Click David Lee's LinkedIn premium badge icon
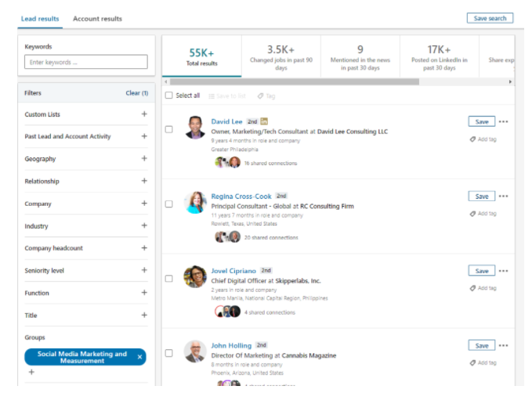 click(x=264, y=121)
